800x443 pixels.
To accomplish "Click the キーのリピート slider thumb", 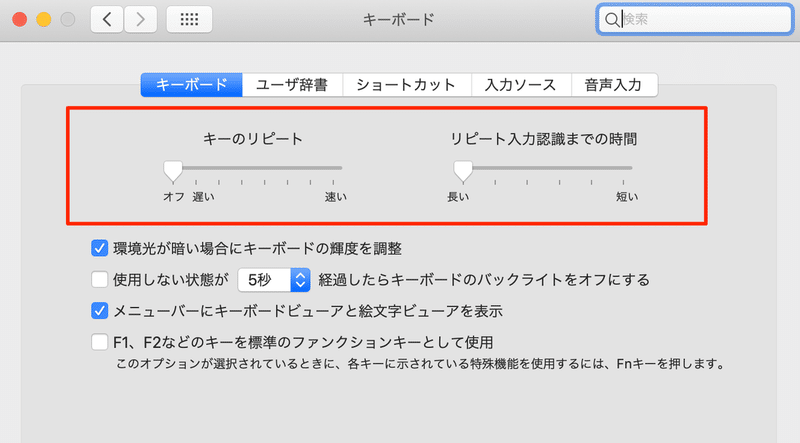I will pyautogui.click(x=173, y=171).
